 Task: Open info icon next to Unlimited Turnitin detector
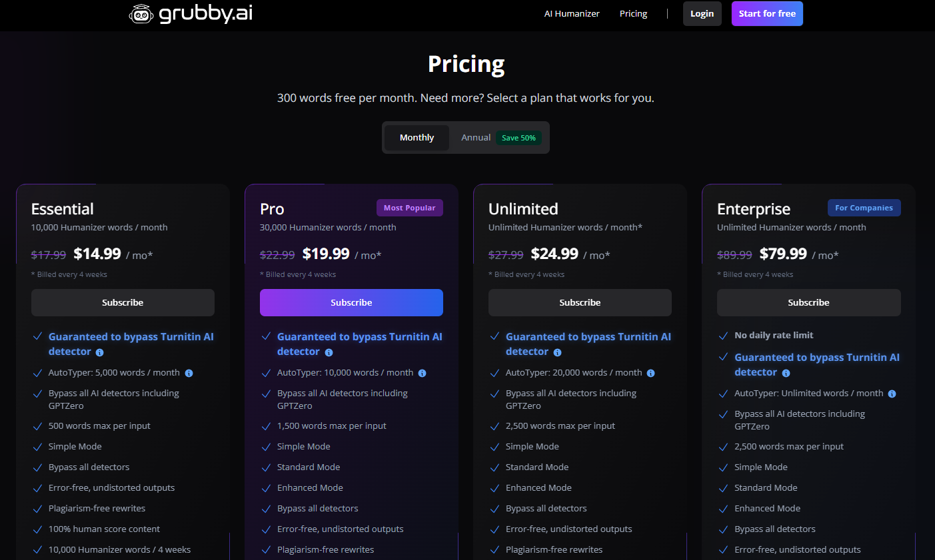pos(557,352)
